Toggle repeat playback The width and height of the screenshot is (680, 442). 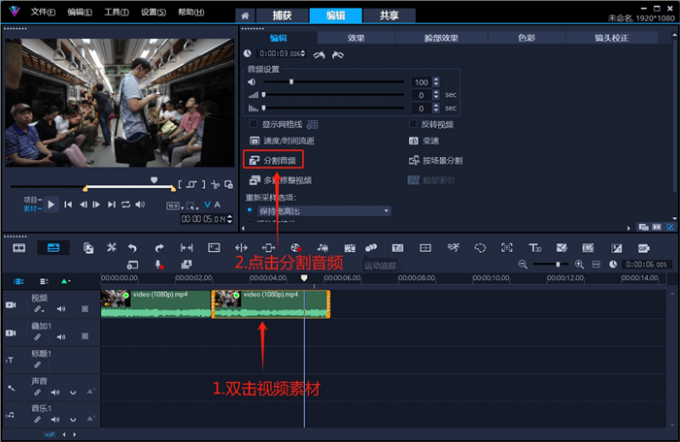(126, 204)
